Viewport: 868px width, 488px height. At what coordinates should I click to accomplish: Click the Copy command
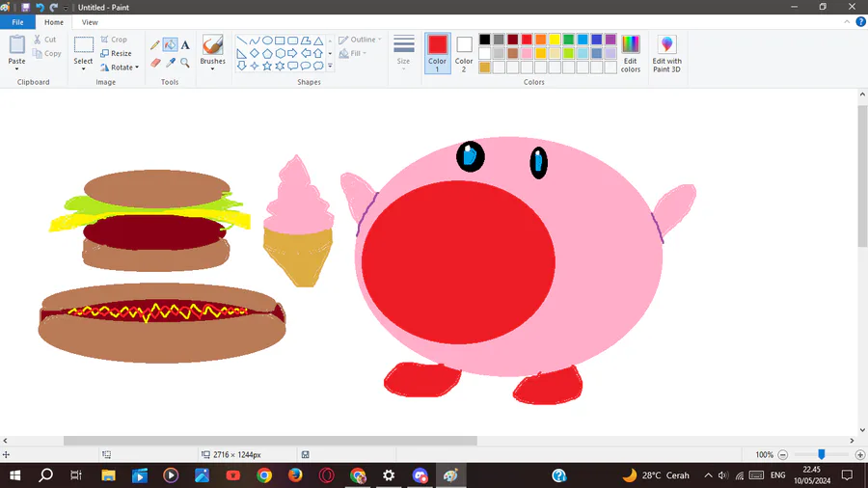(46, 54)
